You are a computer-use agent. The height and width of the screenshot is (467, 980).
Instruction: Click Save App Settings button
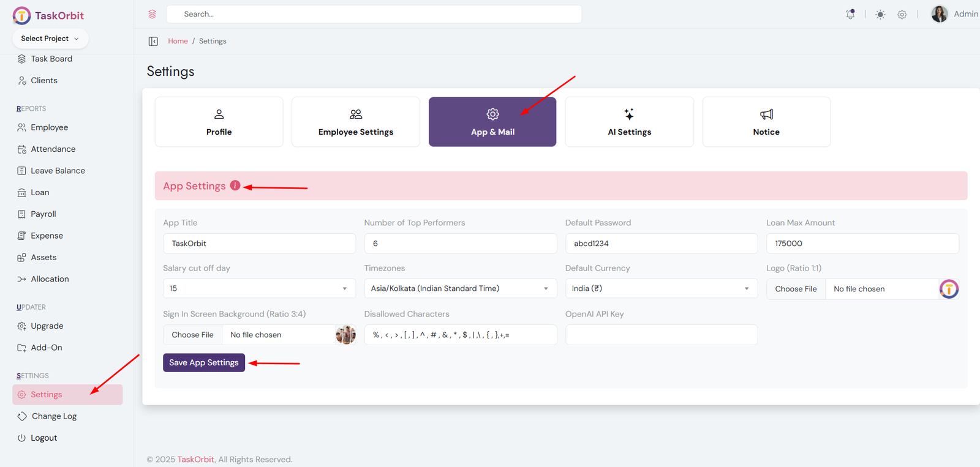click(204, 362)
